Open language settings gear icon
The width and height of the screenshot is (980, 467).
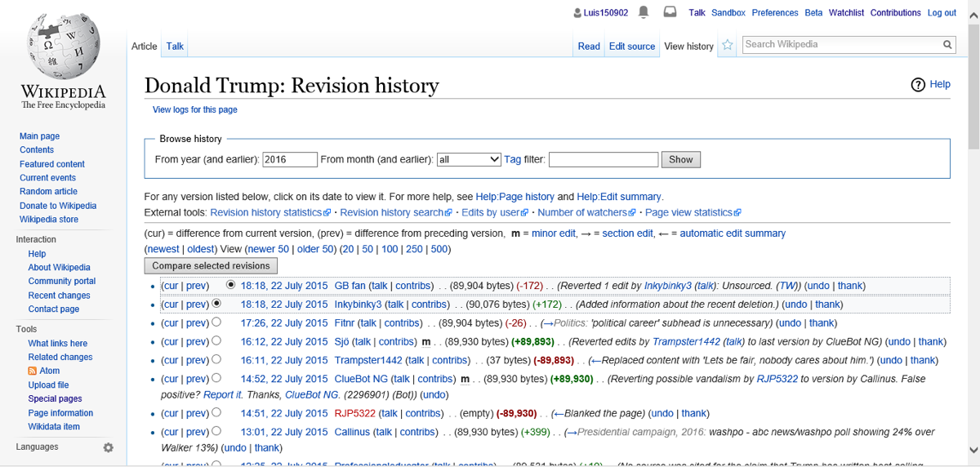pos(108,447)
